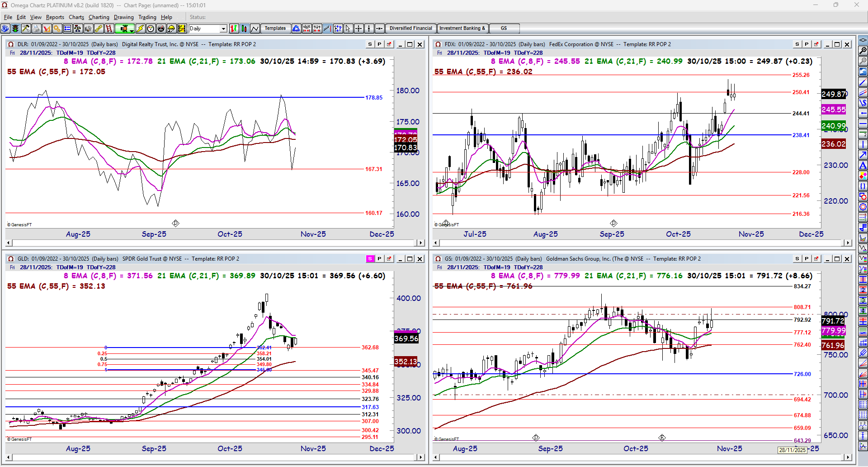
Task: Click the DLR chart title icon
Action: 10,44
